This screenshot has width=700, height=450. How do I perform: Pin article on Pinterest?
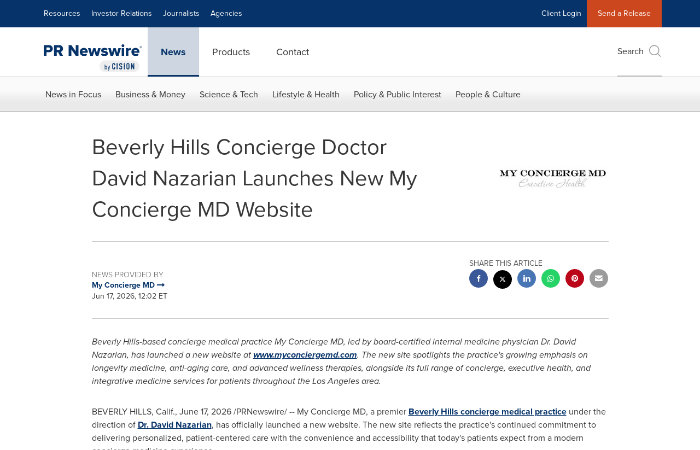pyautogui.click(x=575, y=279)
